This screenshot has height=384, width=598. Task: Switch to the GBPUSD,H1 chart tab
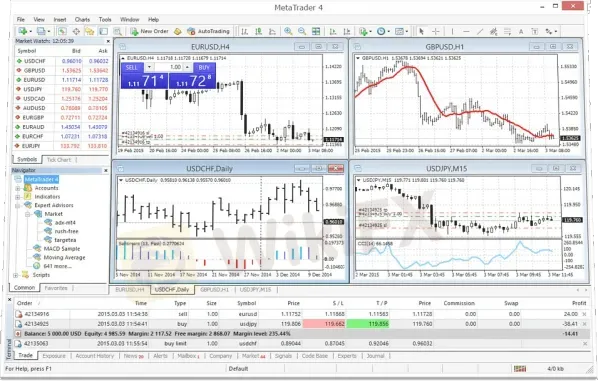pos(215,290)
